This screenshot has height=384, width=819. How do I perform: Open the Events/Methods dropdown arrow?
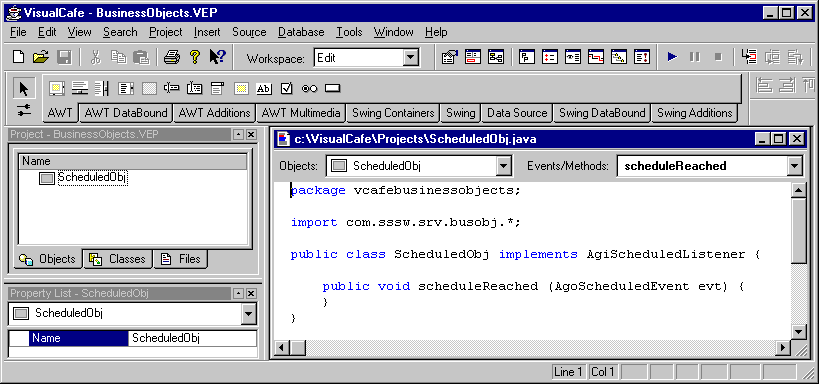tap(794, 167)
